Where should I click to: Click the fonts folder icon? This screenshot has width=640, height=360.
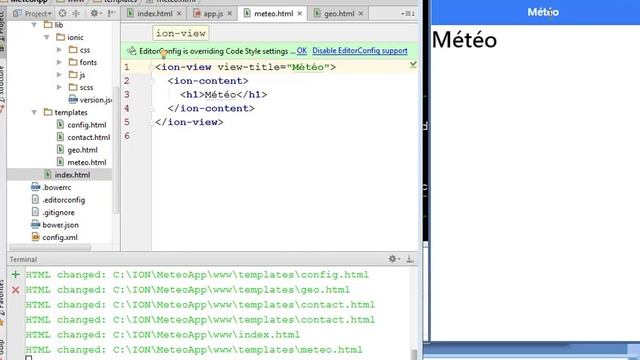pyautogui.click(x=73, y=62)
